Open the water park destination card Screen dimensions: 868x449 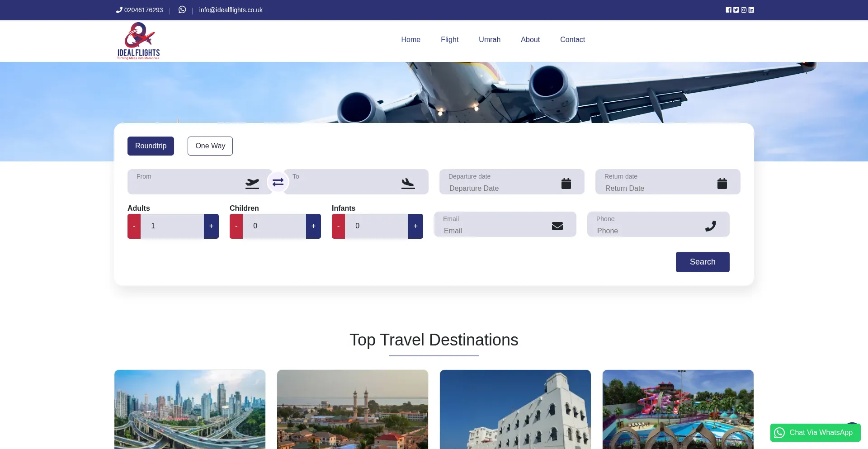click(x=678, y=409)
